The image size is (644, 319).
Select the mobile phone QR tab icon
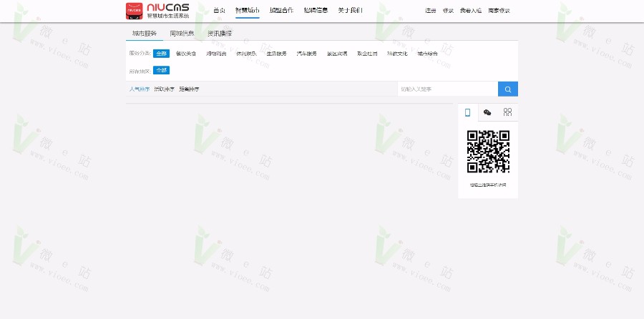click(468, 112)
